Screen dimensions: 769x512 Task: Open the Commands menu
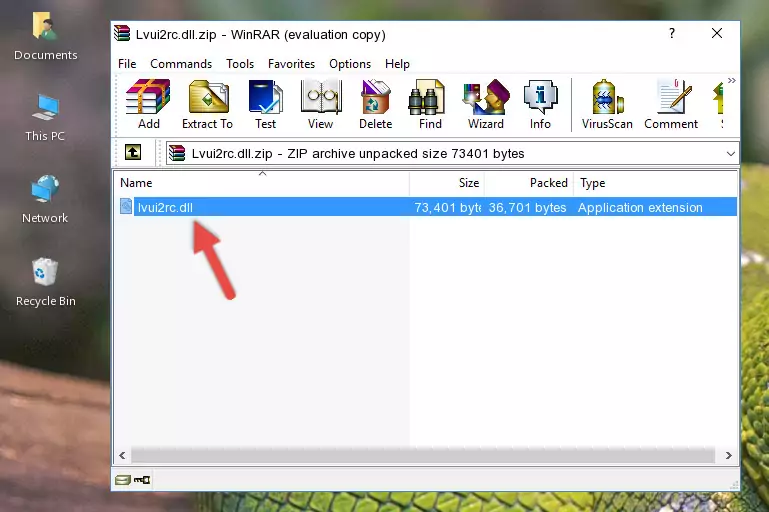click(181, 64)
